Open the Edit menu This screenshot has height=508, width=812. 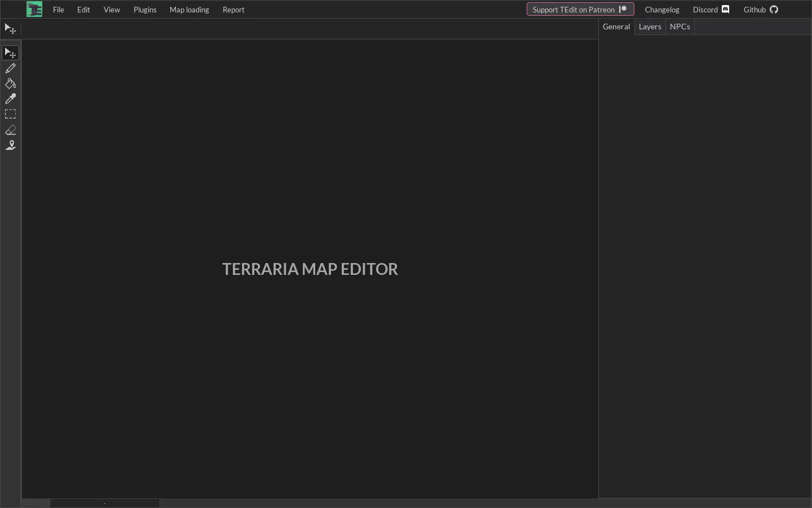click(x=83, y=10)
